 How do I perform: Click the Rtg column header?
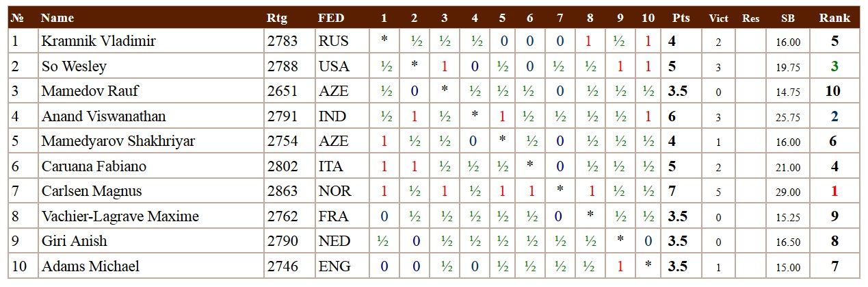click(x=277, y=18)
